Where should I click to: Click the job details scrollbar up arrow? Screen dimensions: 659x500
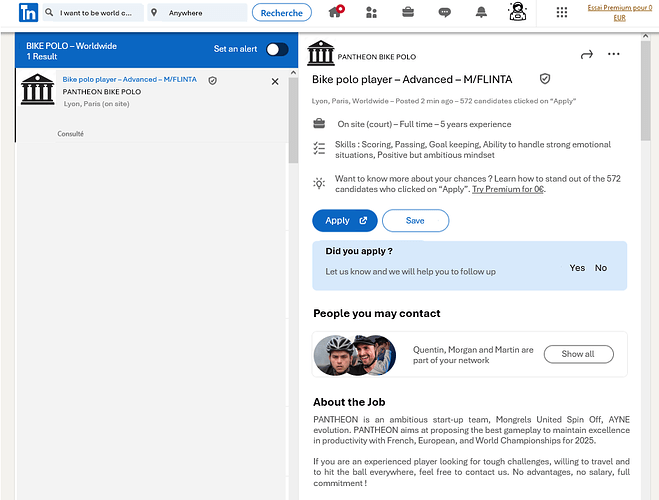click(x=646, y=37)
